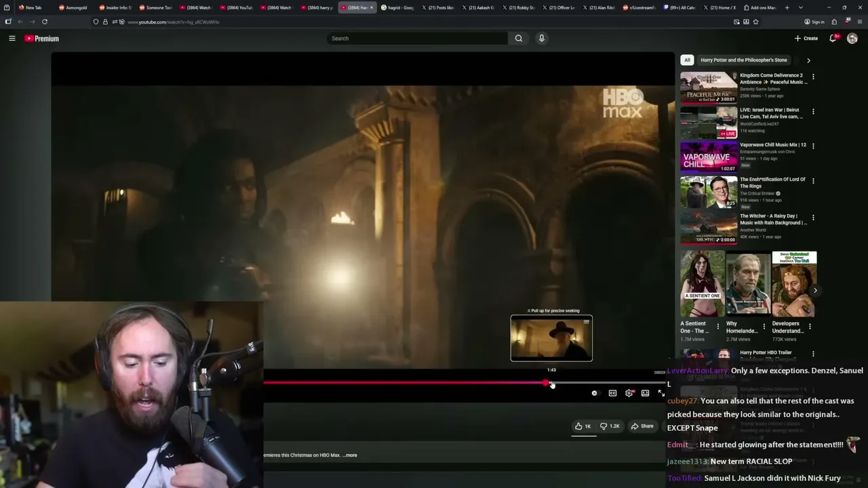The width and height of the screenshot is (868, 488).
Task: Open A Sentient One short thumbnail
Action: 702,284
